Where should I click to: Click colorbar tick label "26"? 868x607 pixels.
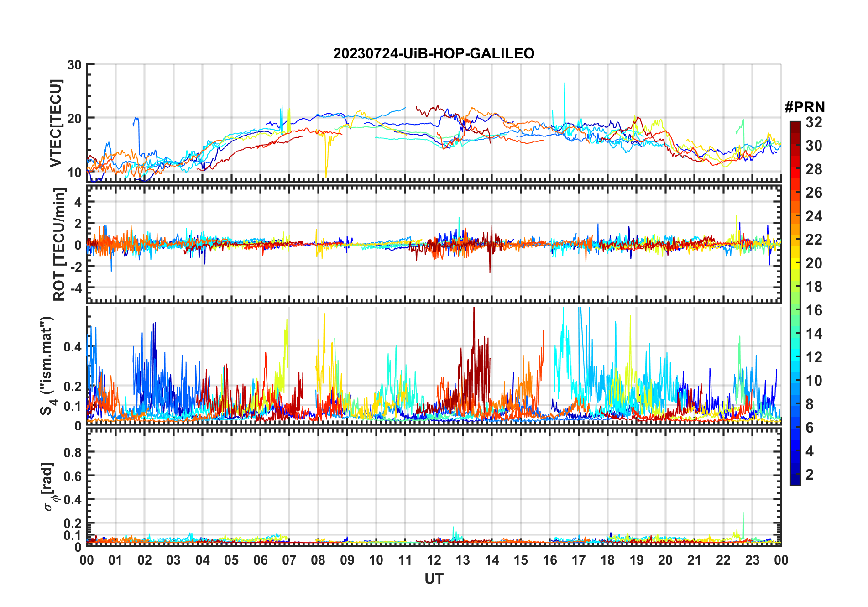814,193
